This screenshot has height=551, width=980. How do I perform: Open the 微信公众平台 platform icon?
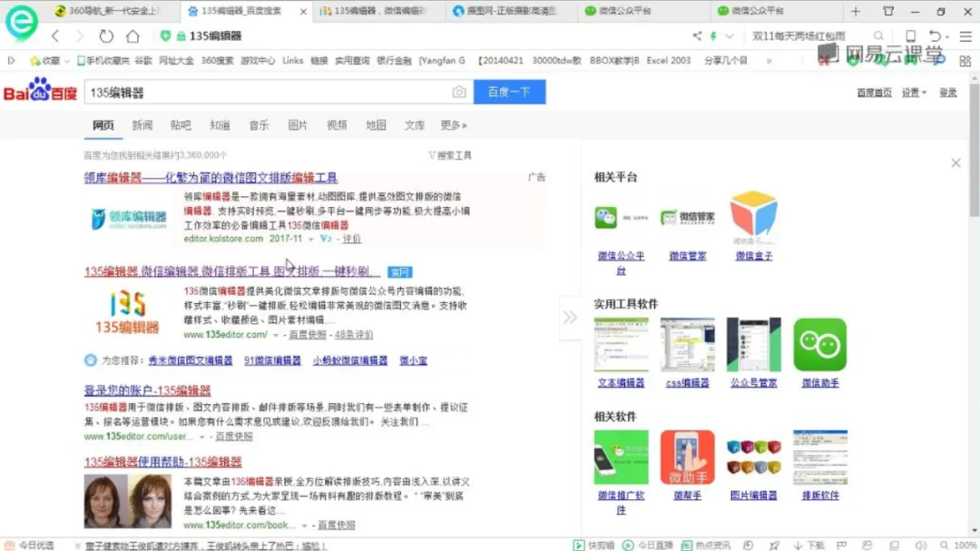click(621, 218)
